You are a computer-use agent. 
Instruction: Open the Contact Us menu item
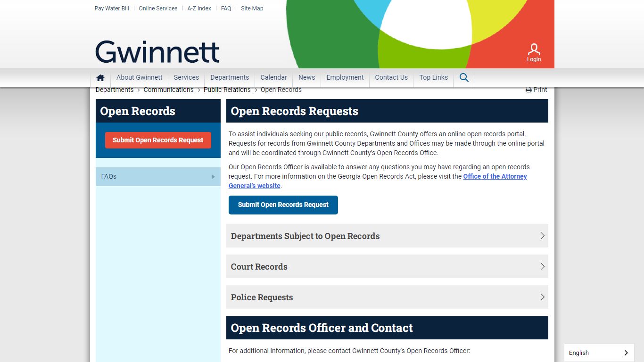click(391, 77)
